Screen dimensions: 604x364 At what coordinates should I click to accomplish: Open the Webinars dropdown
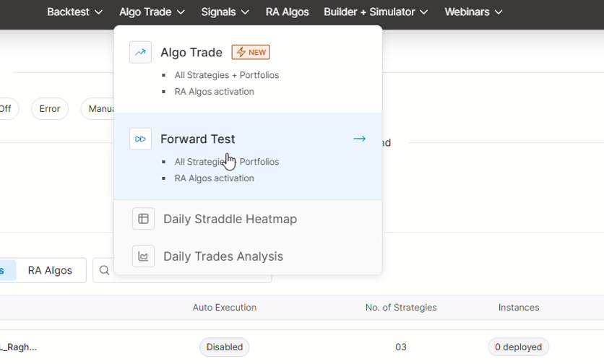click(x=473, y=12)
